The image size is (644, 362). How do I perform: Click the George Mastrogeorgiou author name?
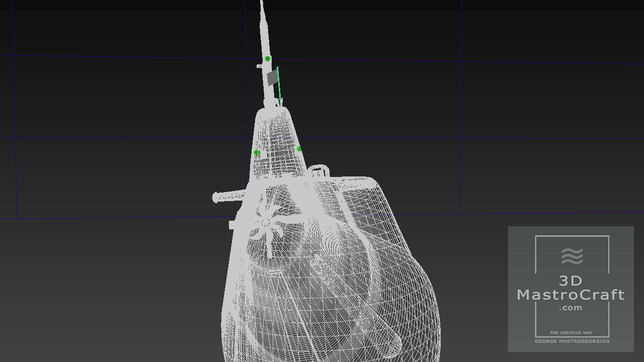(x=572, y=341)
